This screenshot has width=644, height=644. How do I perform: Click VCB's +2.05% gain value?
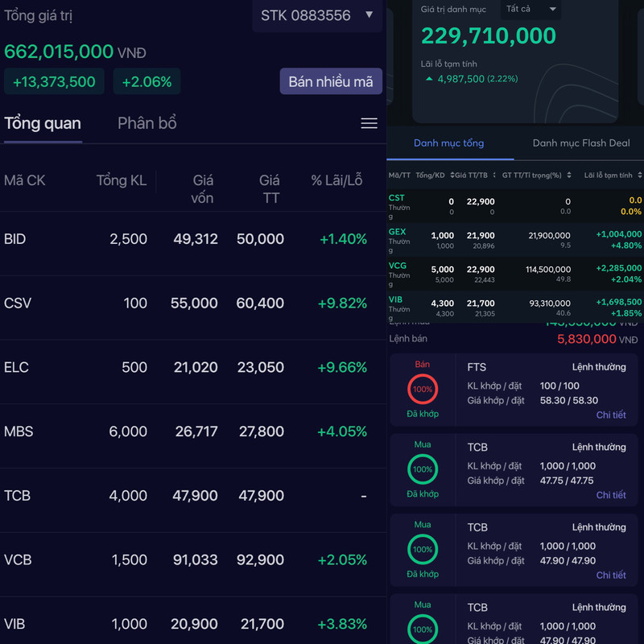(x=342, y=559)
